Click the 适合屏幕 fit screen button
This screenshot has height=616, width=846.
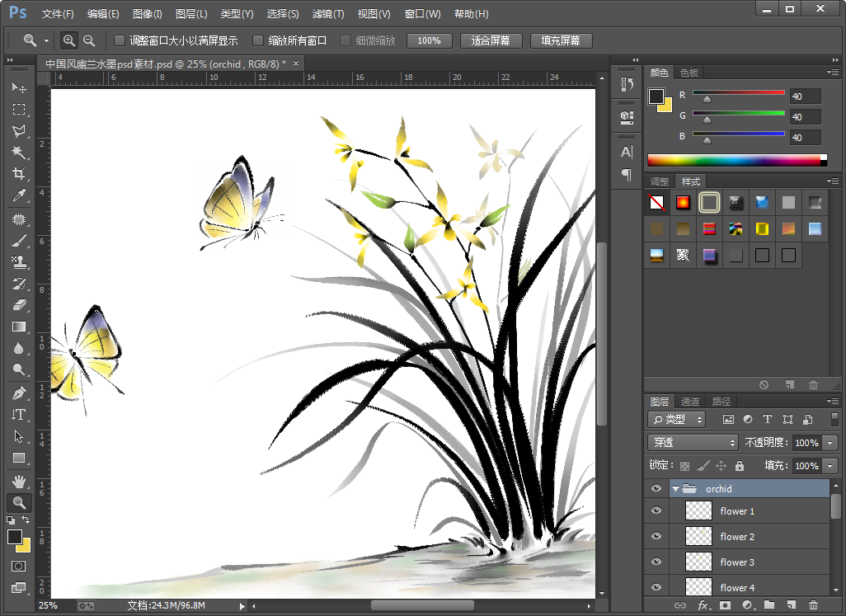click(x=491, y=40)
